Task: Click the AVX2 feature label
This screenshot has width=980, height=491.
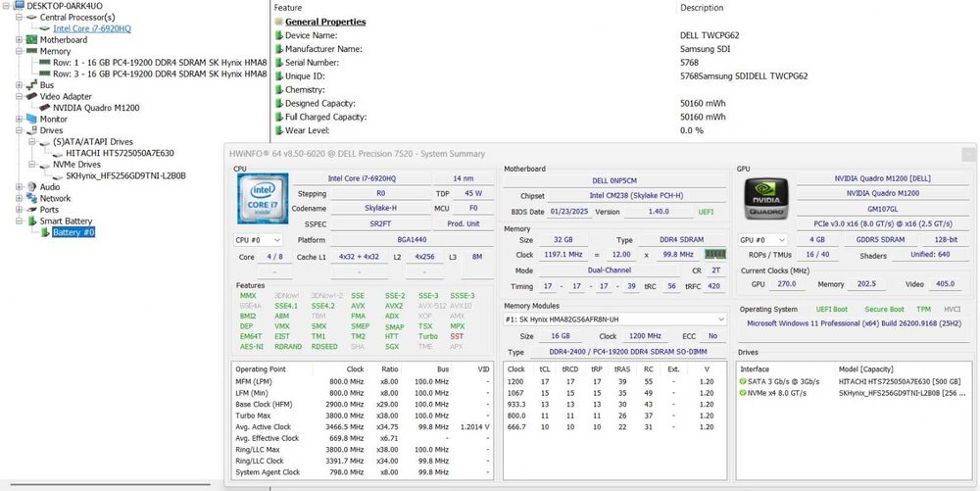Action: [394, 306]
